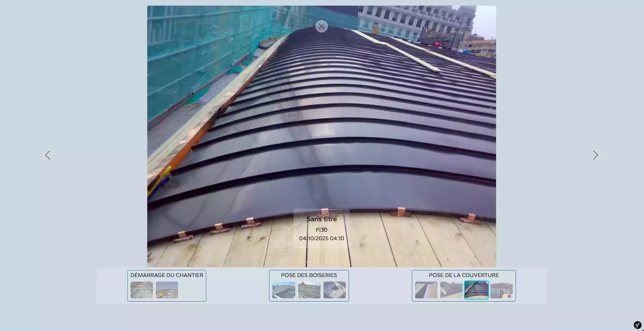Close the photo viewer with the X

pyautogui.click(x=321, y=26)
